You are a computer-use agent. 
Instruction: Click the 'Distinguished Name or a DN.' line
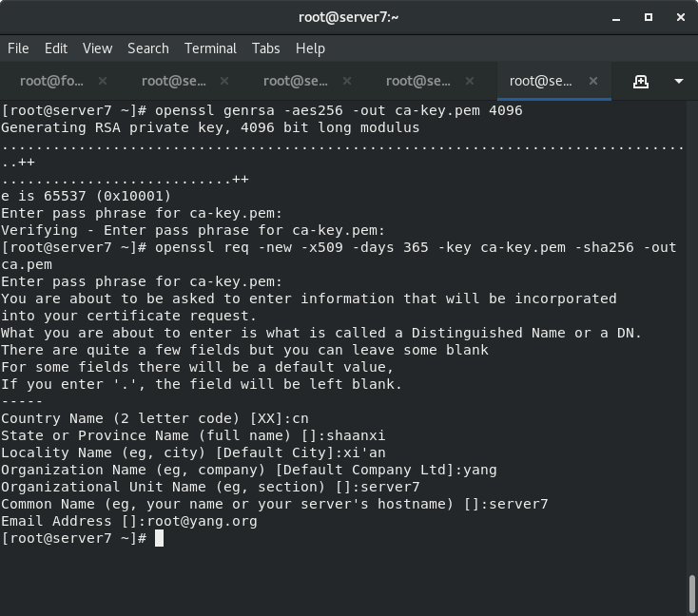pyautogui.click(x=321, y=333)
